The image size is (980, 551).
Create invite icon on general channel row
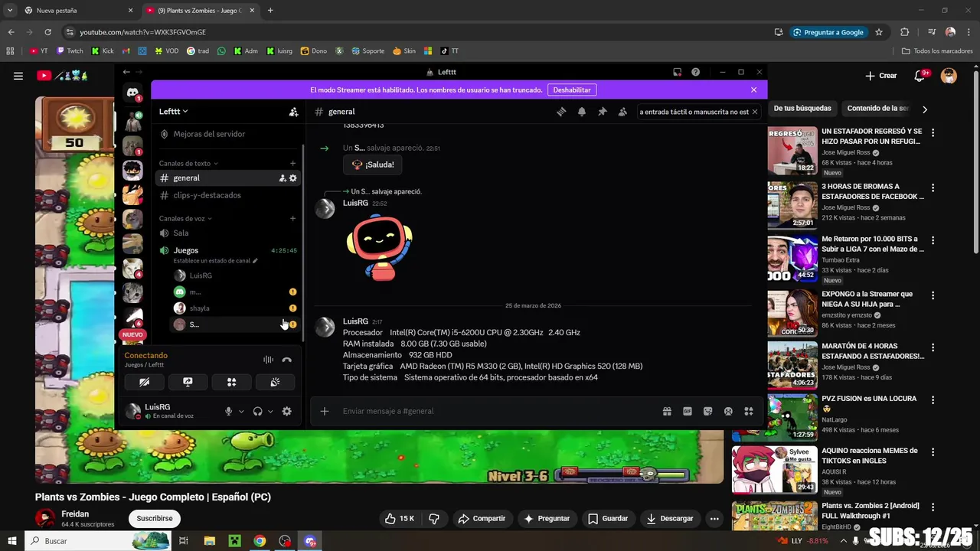tap(282, 178)
